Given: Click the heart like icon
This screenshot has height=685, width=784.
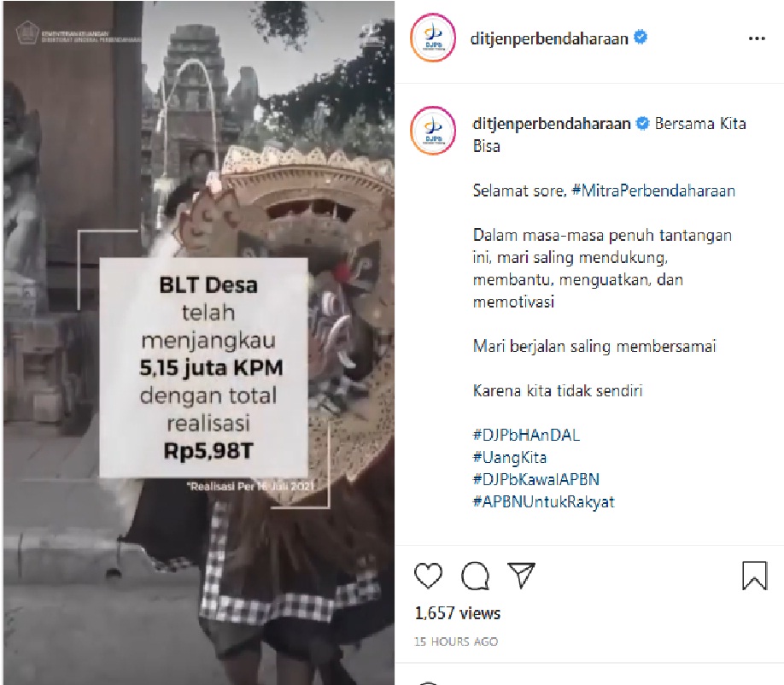Looking at the screenshot, I should click(x=429, y=576).
